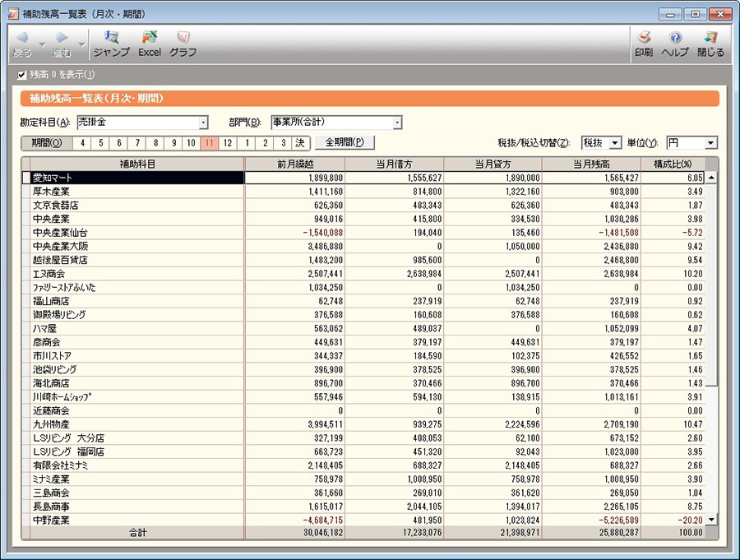
Task: Open the 勘定科目 dropdown showing 売掛金
Action: point(203,123)
